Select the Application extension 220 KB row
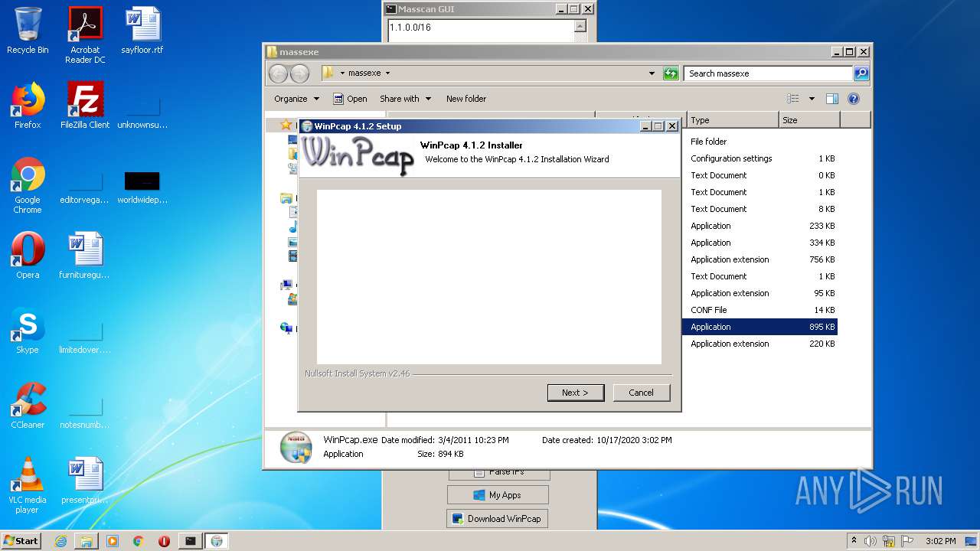980x551 pixels. [x=760, y=344]
